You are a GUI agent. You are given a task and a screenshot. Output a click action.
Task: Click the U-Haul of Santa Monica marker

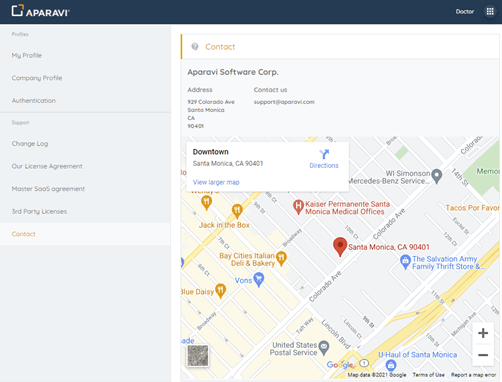[391, 365]
